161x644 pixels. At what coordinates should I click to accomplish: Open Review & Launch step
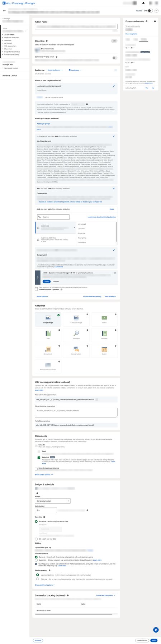(x=10, y=75)
